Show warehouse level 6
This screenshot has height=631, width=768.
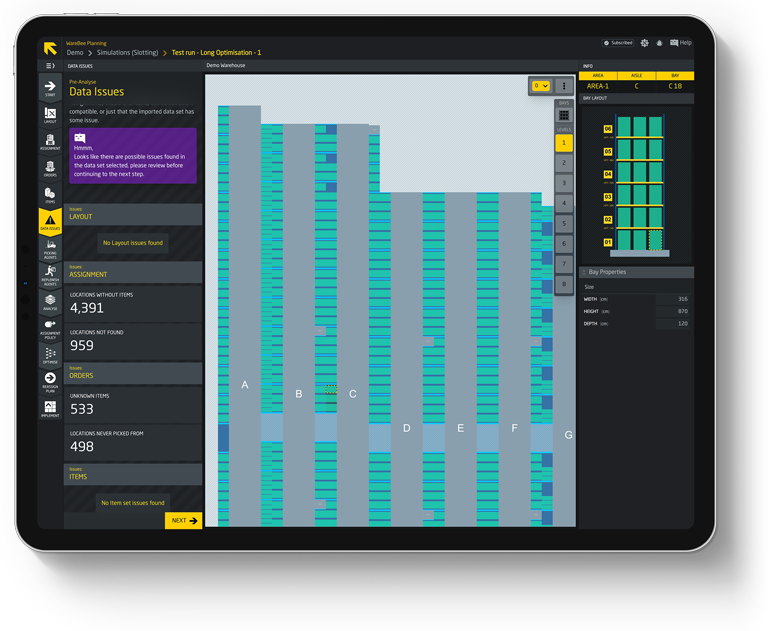564,243
